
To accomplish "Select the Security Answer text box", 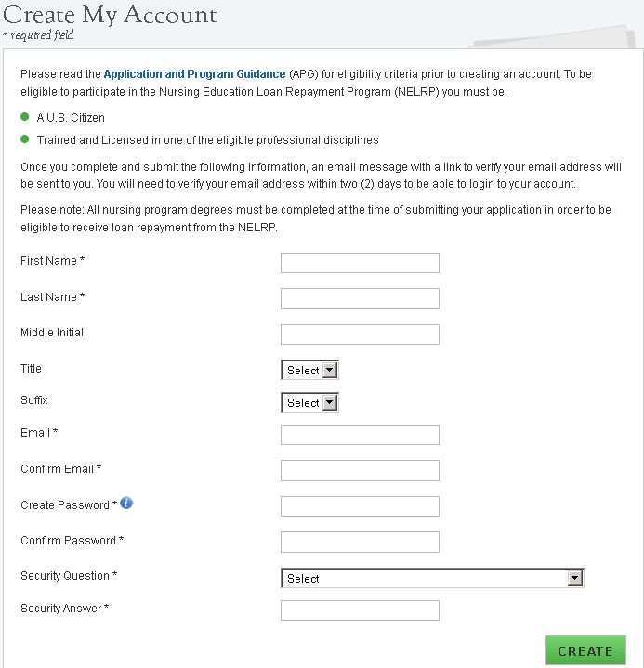I will pyautogui.click(x=360, y=610).
